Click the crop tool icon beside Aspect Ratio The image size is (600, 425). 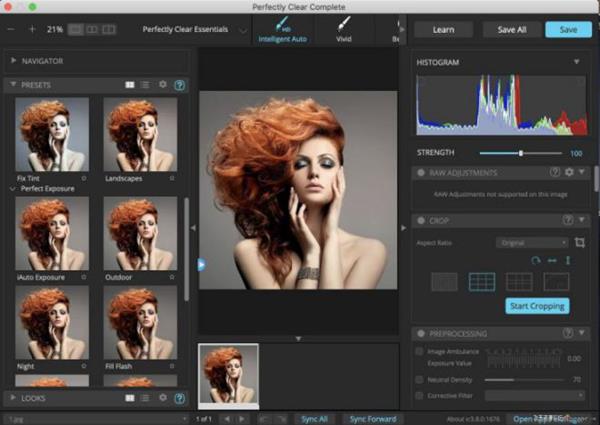click(x=579, y=242)
